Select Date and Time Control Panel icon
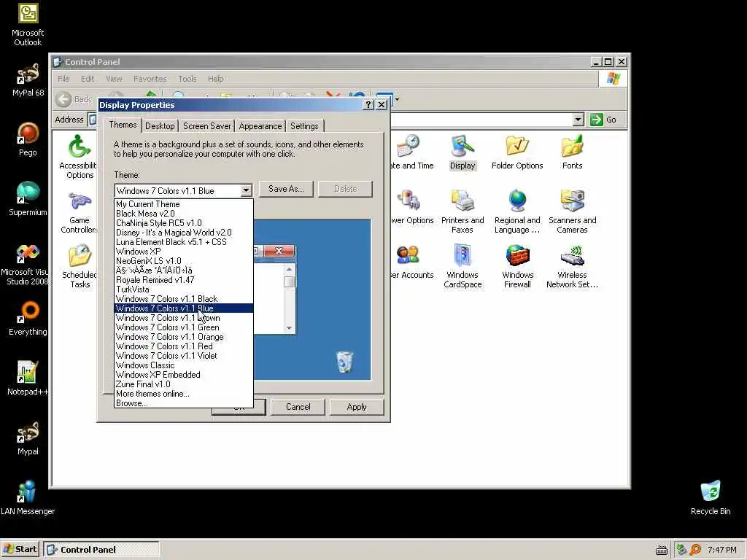The image size is (747, 560). click(x=411, y=152)
